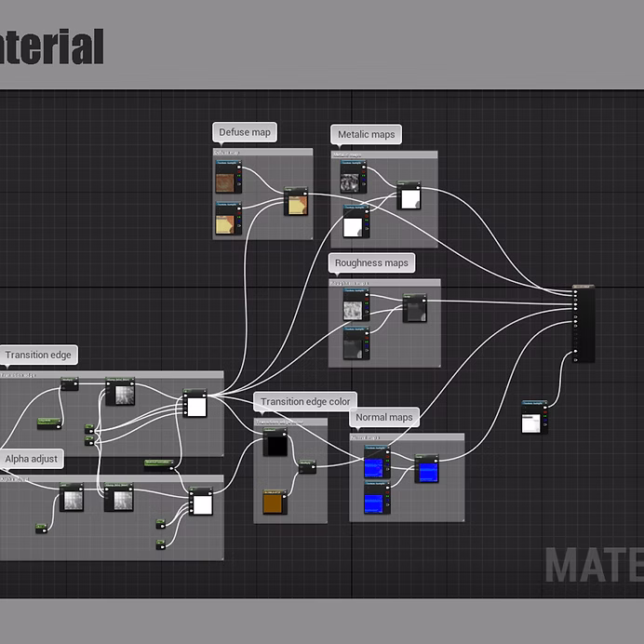Viewport: 644px width, 644px height.
Task: Select the rust brown texture sample node
Action: (228, 177)
